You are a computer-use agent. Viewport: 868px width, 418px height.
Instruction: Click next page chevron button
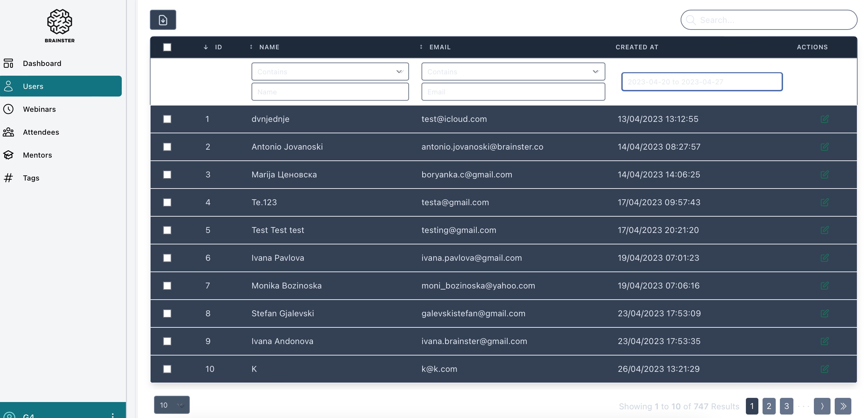click(822, 406)
